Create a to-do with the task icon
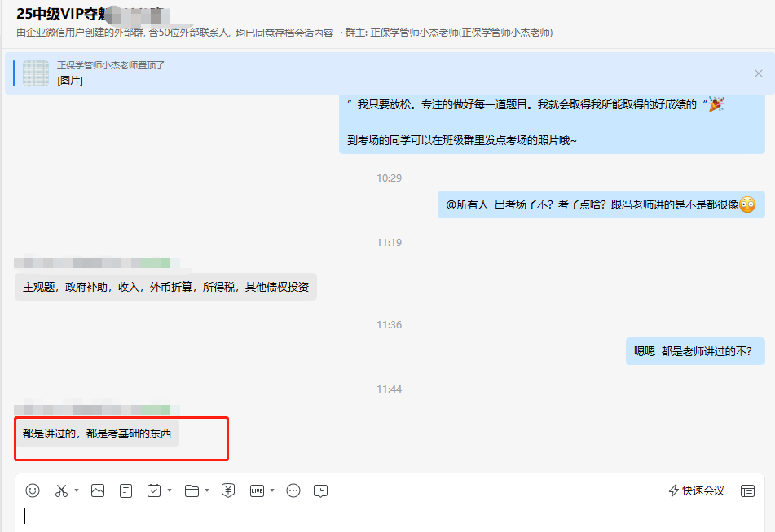775x532 pixels. [155, 490]
